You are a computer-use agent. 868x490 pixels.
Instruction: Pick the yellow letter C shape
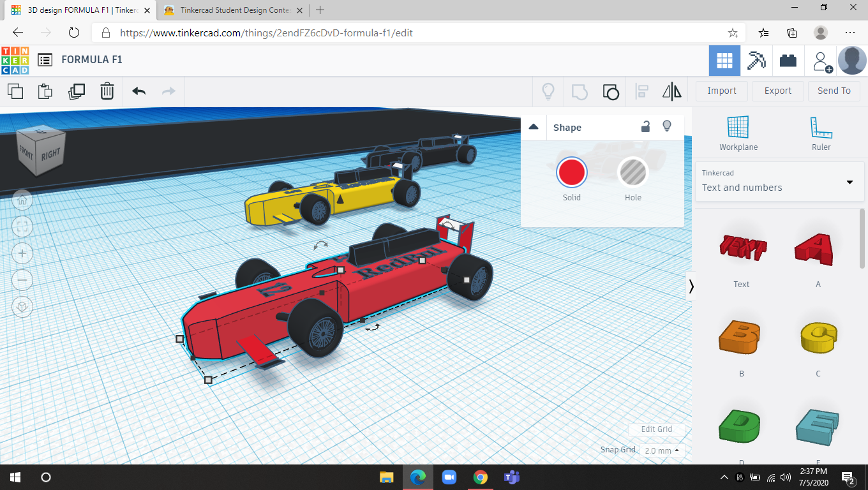point(819,337)
